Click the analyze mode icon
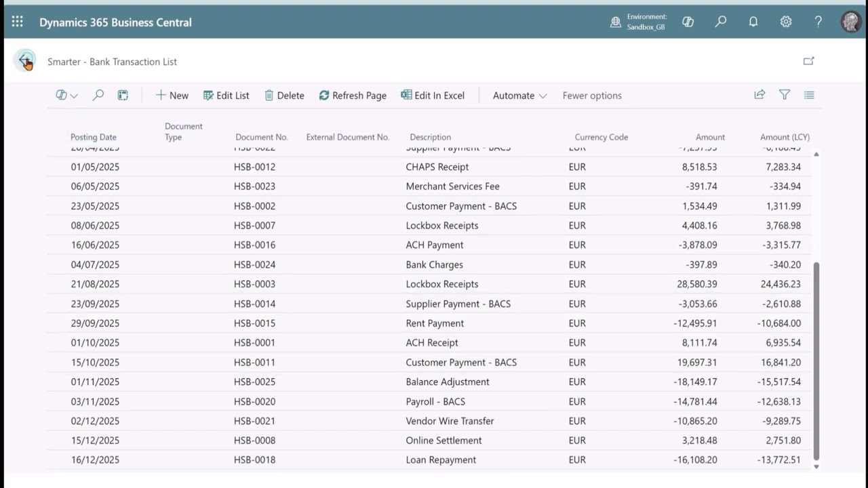Screen dimensions: 868x488 [x=123, y=96]
